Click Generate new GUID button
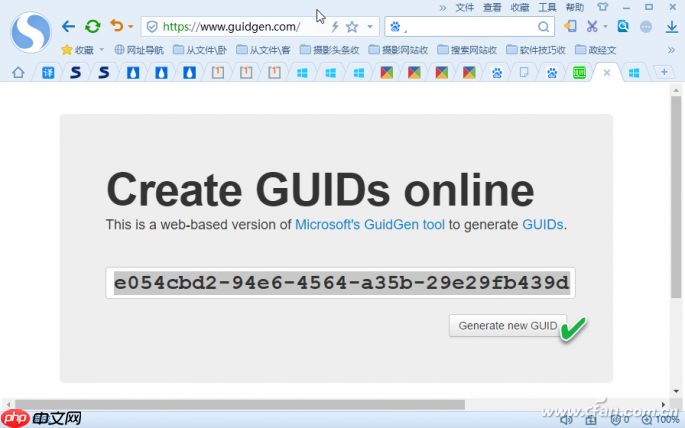 pyautogui.click(x=507, y=326)
